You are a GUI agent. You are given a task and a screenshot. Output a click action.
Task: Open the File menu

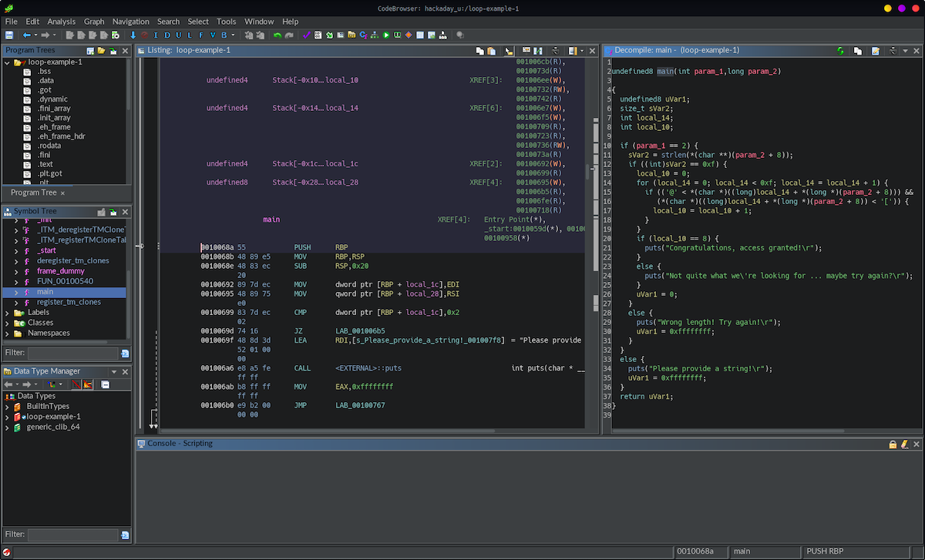(12, 22)
